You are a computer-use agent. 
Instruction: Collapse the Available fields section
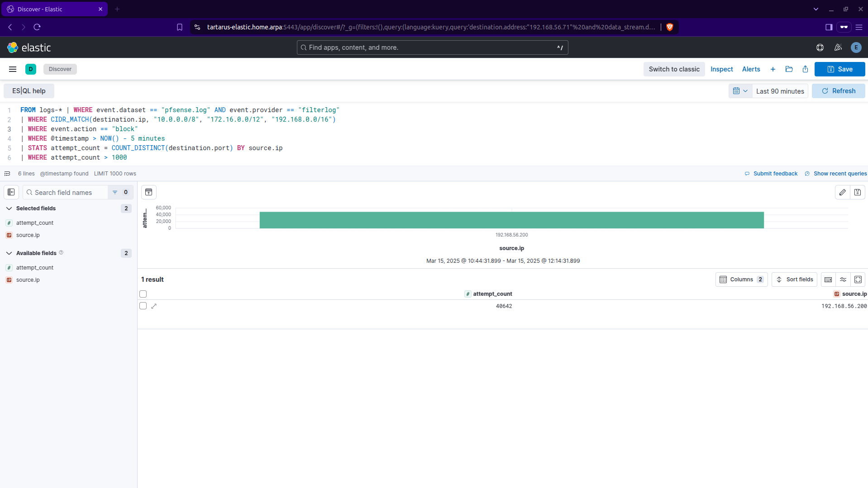[9, 253]
